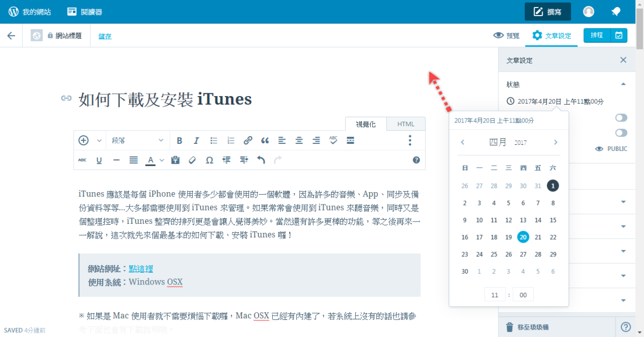Insert special character omega

pyautogui.click(x=209, y=160)
